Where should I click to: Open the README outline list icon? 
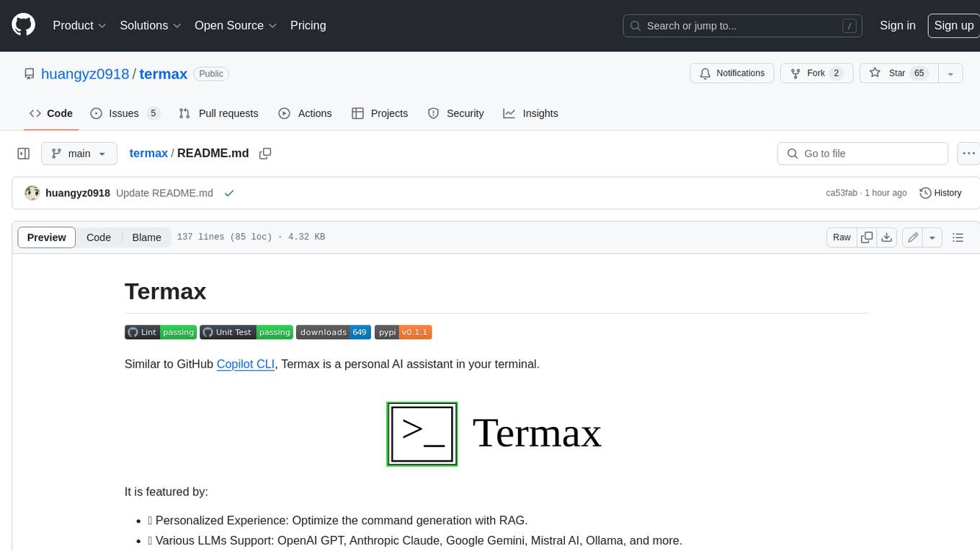click(958, 237)
